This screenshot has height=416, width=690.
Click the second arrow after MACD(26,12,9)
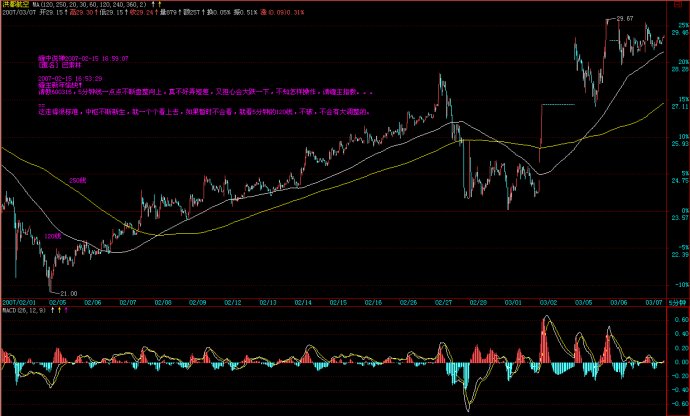click(61, 310)
